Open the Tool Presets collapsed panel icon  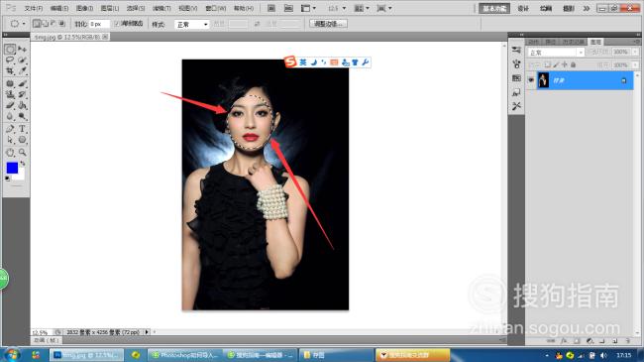point(516,106)
